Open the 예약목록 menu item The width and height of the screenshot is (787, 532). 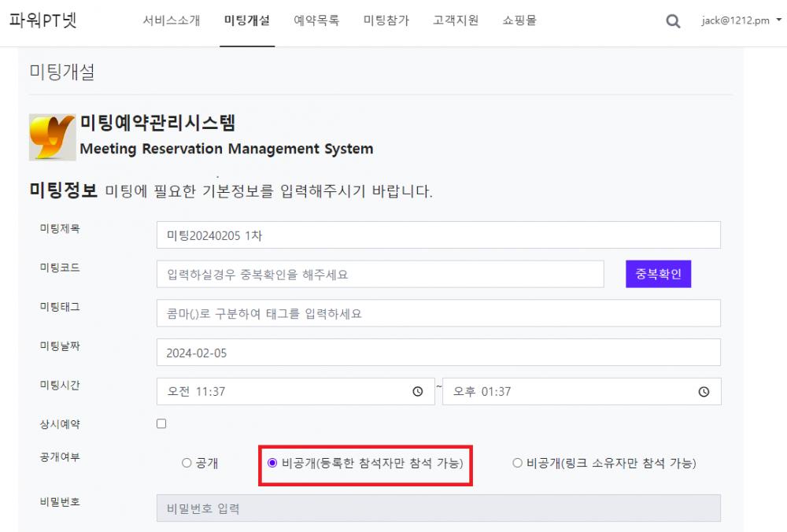point(316,20)
